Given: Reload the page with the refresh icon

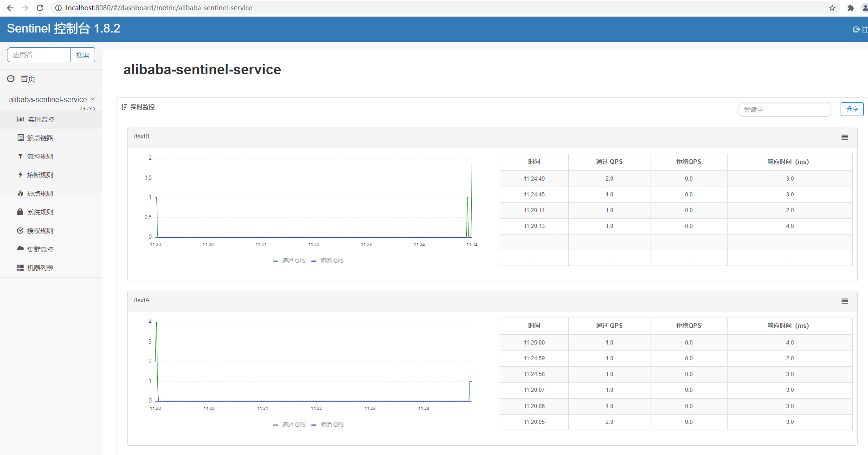Looking at the screenshot, I should [40, 8].
